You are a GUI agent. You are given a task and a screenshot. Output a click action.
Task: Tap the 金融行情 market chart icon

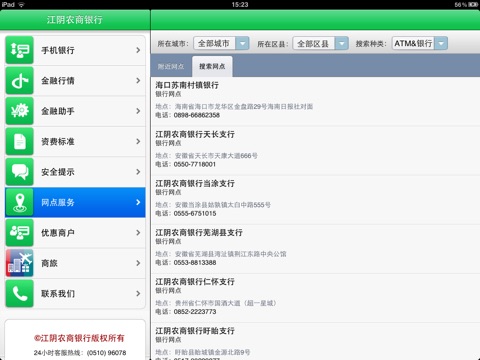click(x=20, y=81)
